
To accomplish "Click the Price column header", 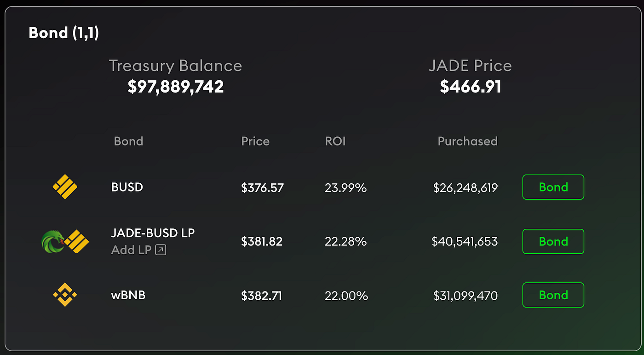I will pos(255,141).
